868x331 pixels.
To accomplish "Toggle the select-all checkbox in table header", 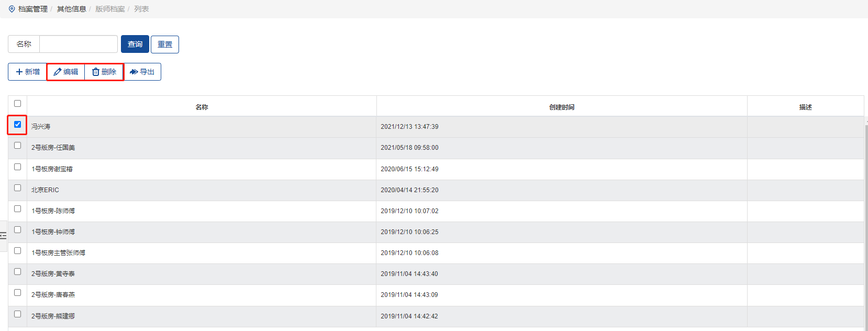I will click(17, 104).
